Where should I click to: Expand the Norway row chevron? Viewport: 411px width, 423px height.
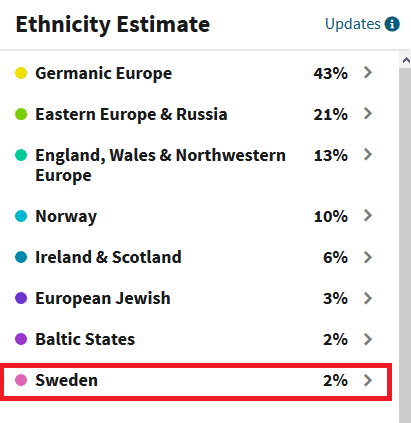(368, 216)
